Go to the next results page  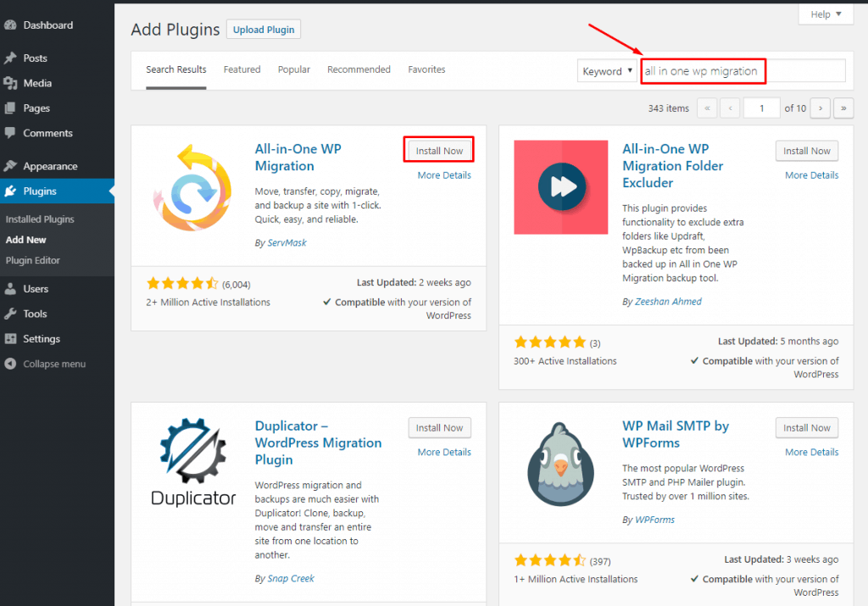tap(821, 108)
